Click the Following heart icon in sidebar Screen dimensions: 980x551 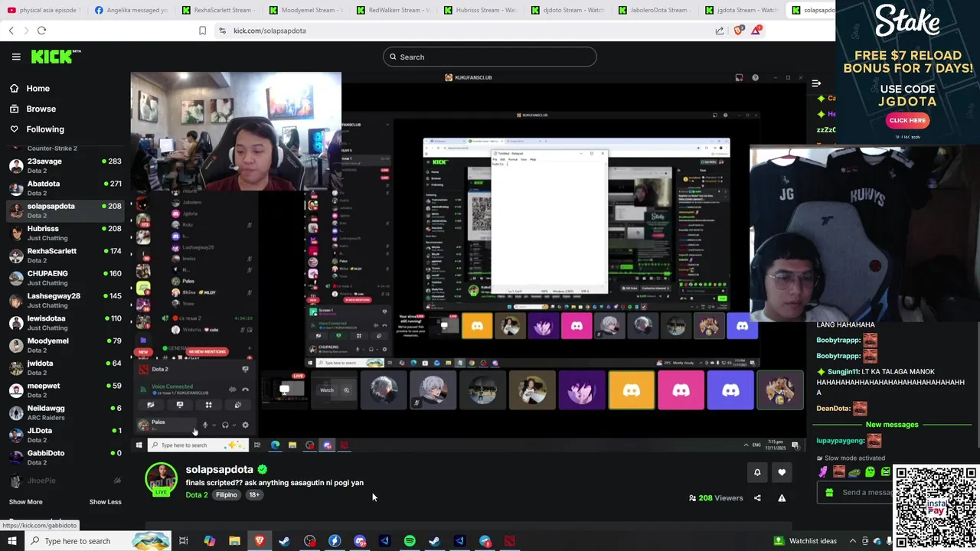tap(14, 129)
